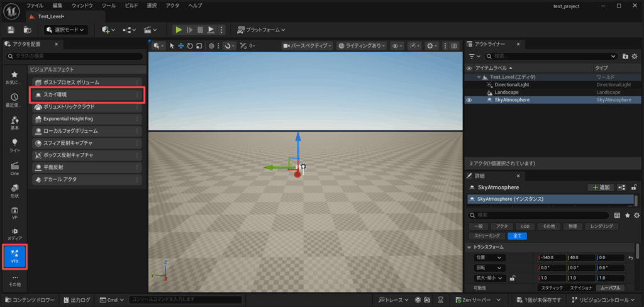
Task: Open the お気に入り favorites category
Action: coord(14,77)
